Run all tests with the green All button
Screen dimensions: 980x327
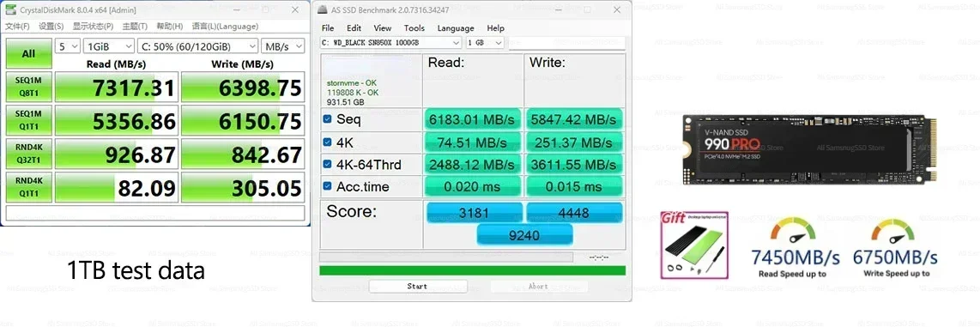[29, 54]
